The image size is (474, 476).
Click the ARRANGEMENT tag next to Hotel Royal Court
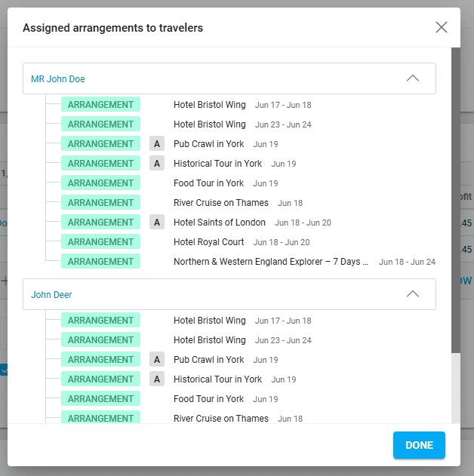[100, 241]
